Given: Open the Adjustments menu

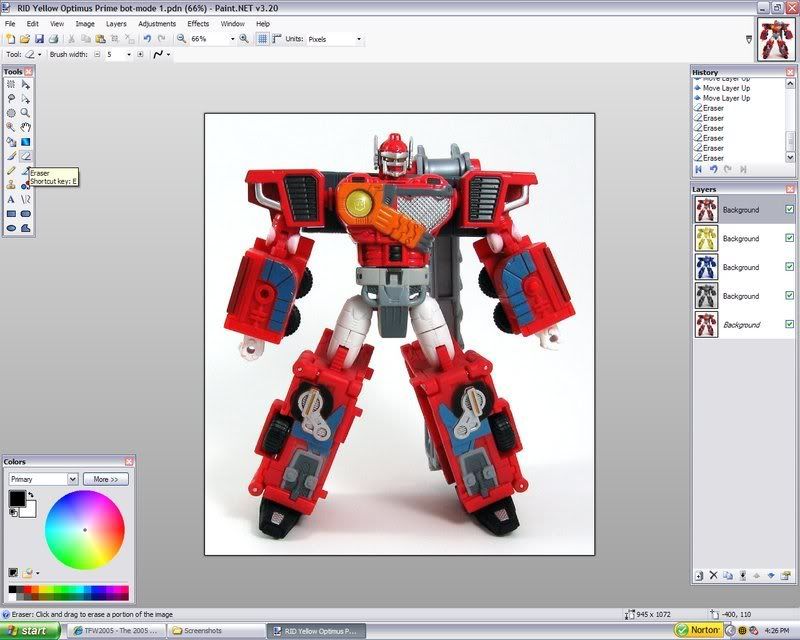Looking at the screenshot, I should 157,23.
